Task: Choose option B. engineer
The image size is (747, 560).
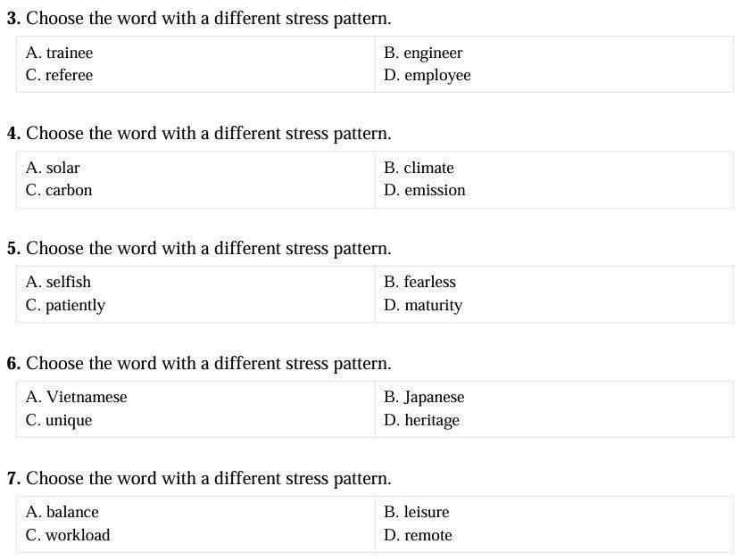Action: [x=423, y=54]
